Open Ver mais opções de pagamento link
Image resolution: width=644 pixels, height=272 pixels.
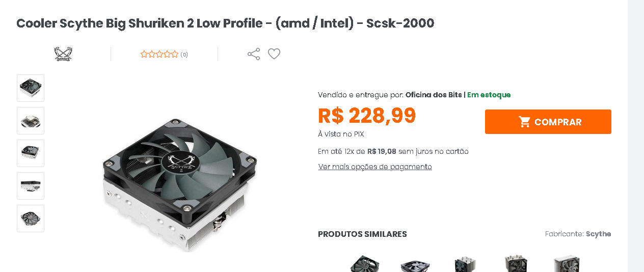(x=375, y=167)
